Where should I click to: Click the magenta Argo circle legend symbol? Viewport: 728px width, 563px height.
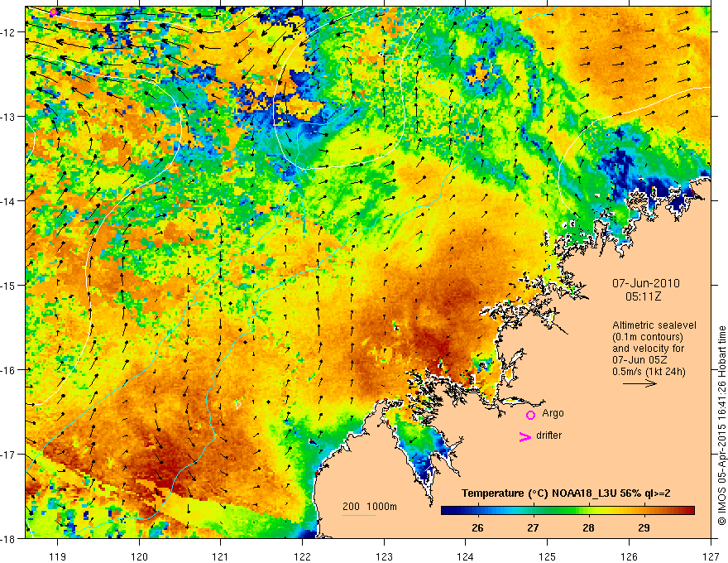pyautogui.click(x=530, y=415)
